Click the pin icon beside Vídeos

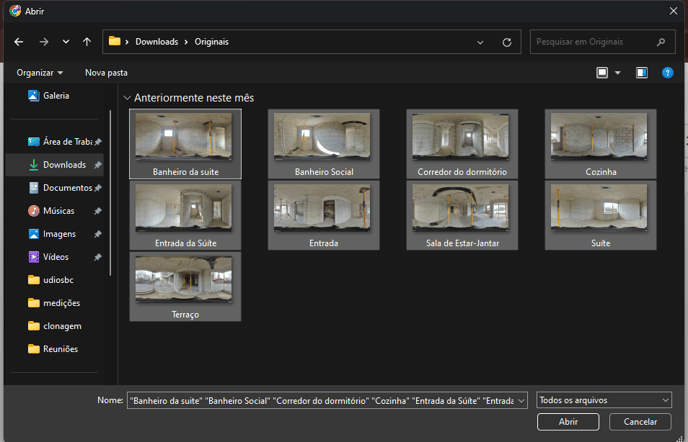(97, 257)
